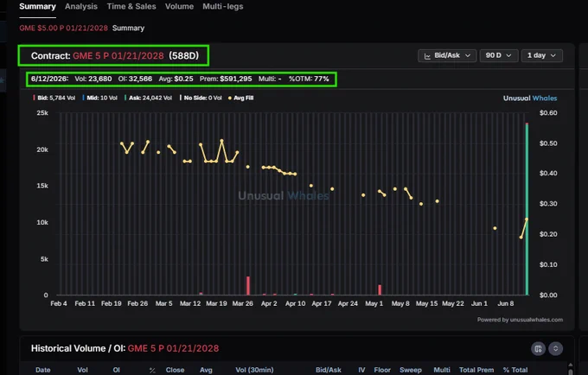Click the table scrollbar up arrow
The height and width of the screenshot is (375, 588).
[x=571, y=365]
